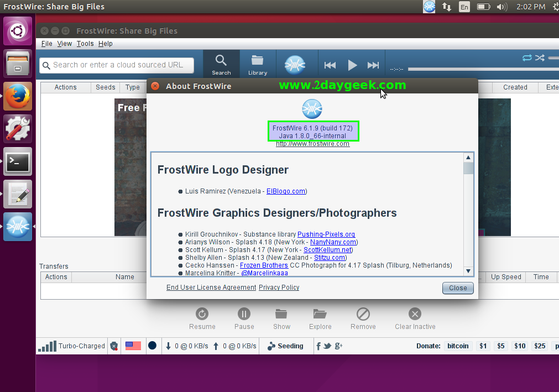Open System Settings wrench-gear icon in launcher
This screenshot has height=392, width=559.
point(18,129)
